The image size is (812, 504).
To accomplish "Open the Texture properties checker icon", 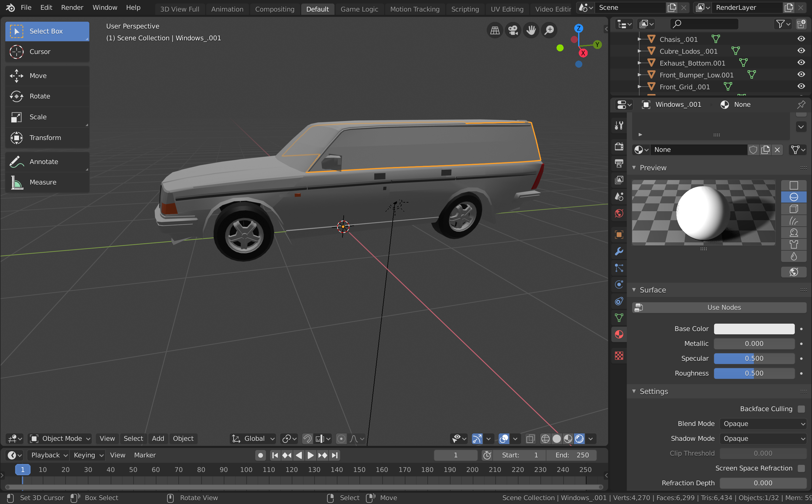I will pos(619,356).
